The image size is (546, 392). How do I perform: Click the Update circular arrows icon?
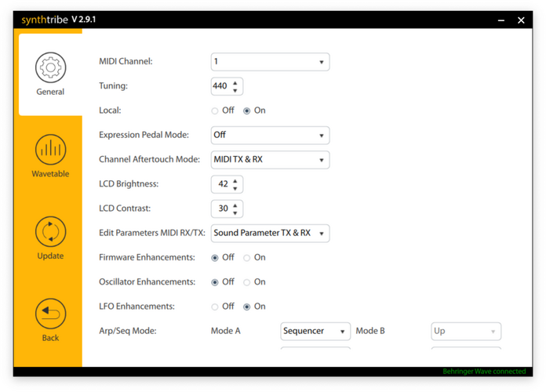50,231
